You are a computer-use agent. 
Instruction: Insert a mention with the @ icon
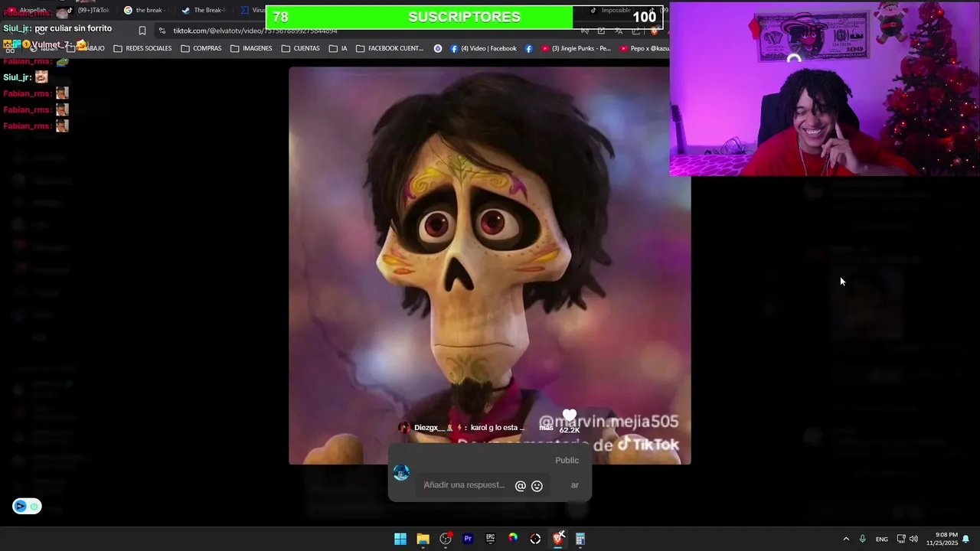521,486
